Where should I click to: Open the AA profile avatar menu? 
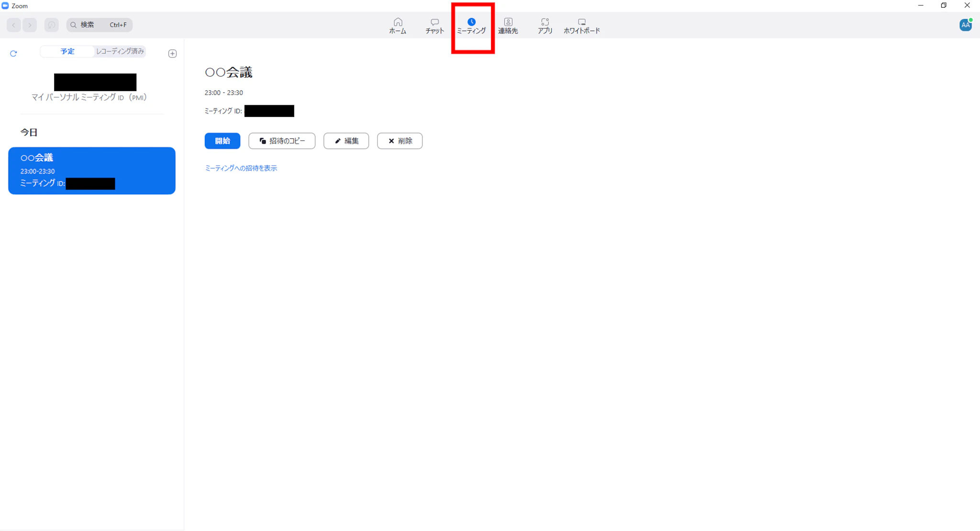(965, 25)
